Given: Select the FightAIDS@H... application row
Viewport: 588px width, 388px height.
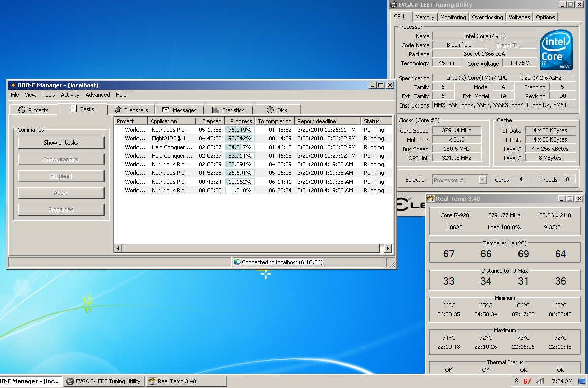Looking at the screenshot, I should pos(253,138).
